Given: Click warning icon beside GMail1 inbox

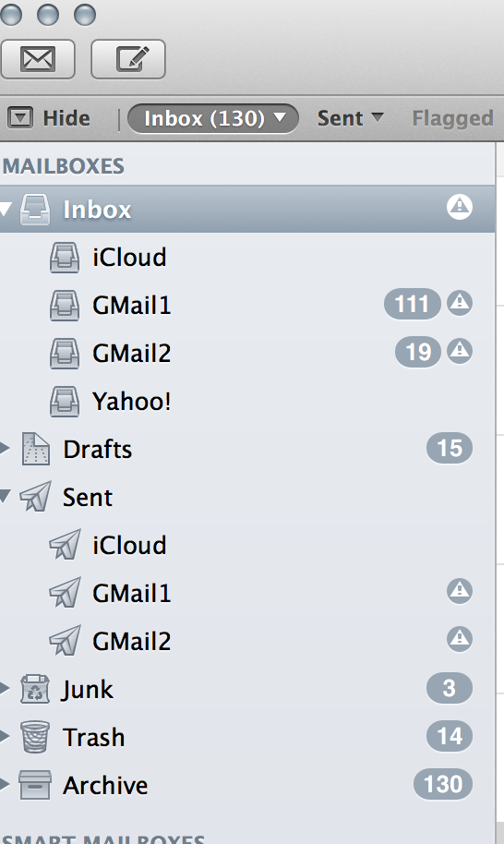Looking at the screenshot, I should tap(460, 303).
